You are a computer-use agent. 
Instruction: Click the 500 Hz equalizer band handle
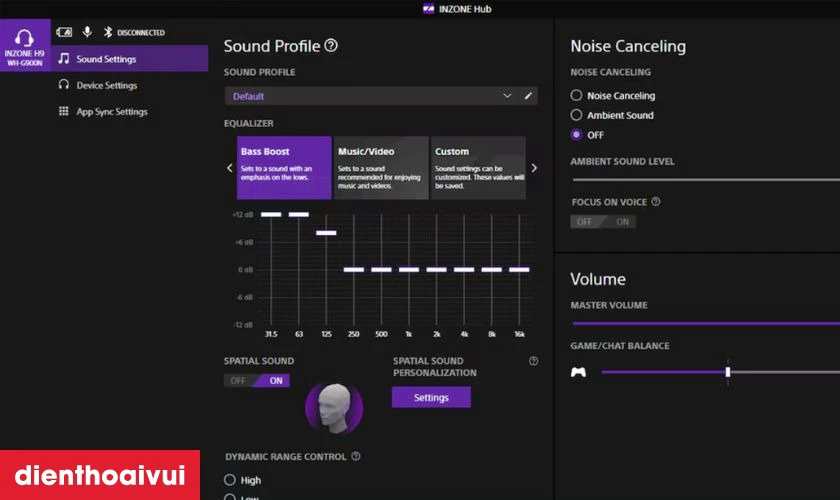pyautogui.click(x=381, y=270)
